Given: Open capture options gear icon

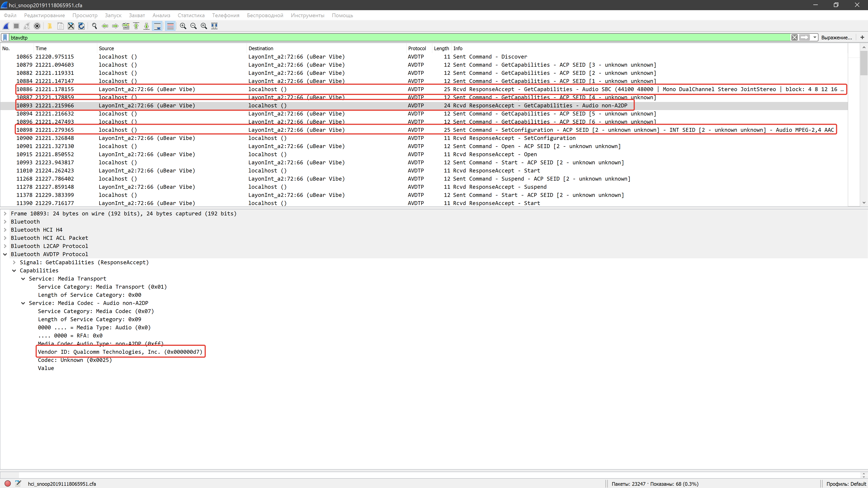Looking at the screenshot, I should point(37,26).
